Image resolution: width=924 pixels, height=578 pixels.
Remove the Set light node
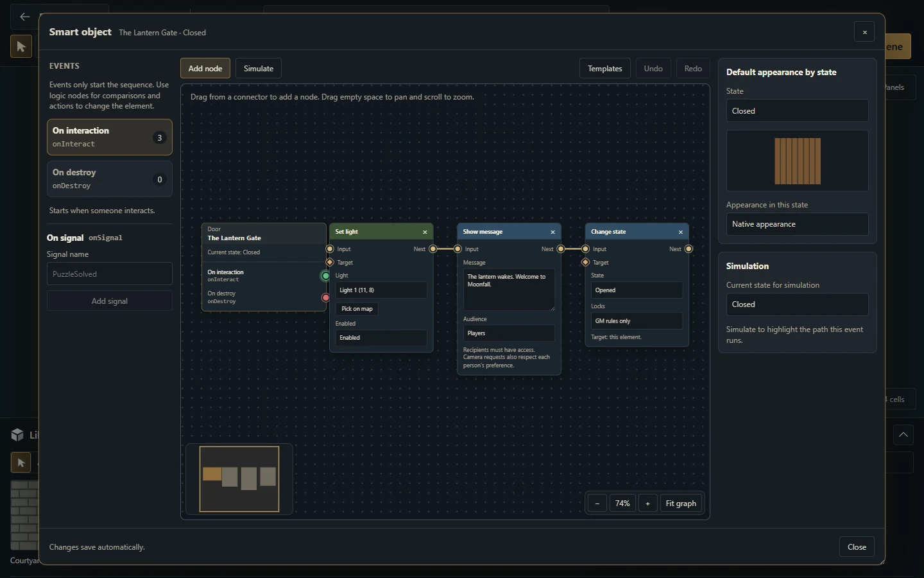[425, 232]
